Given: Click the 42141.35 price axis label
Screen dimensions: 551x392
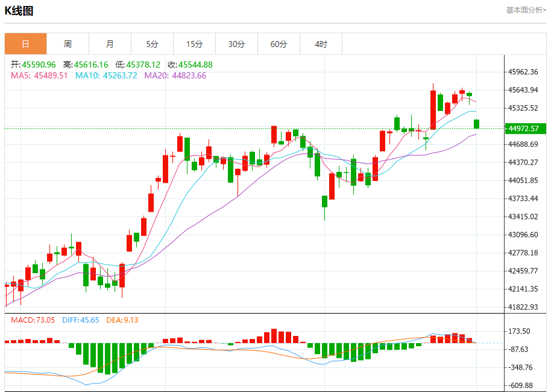Looking at the screenshot, I should pos(523,289).
